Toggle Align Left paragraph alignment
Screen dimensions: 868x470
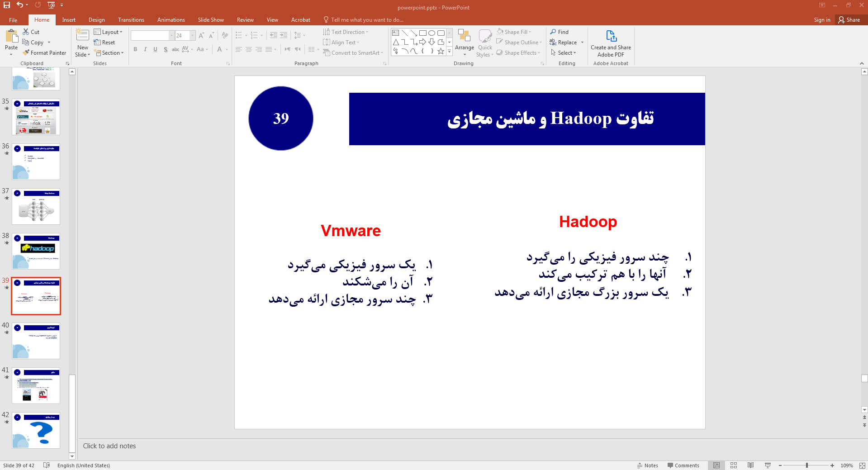tap(239, 49)
